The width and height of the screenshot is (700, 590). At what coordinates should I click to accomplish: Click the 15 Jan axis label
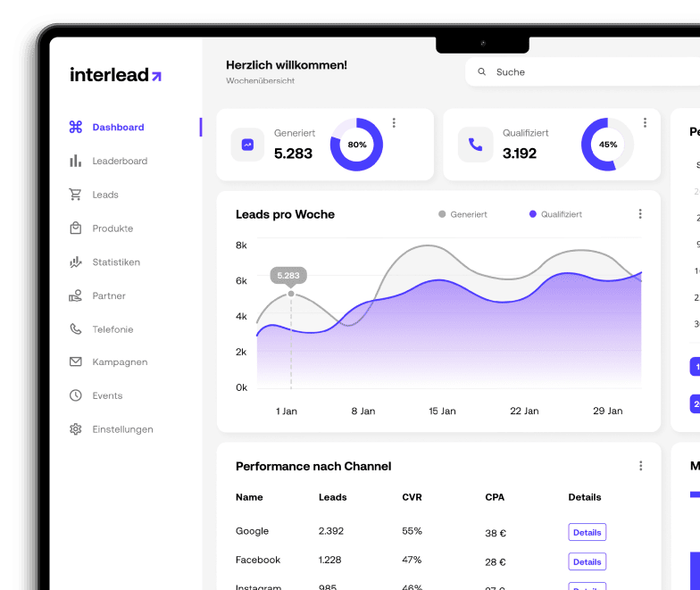click(x=442, y=411)
